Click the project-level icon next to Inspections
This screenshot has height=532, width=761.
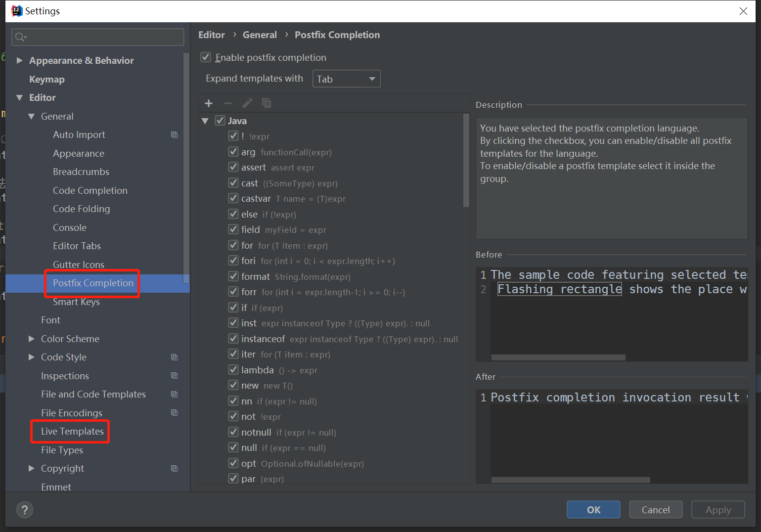(x=174, y=376)
